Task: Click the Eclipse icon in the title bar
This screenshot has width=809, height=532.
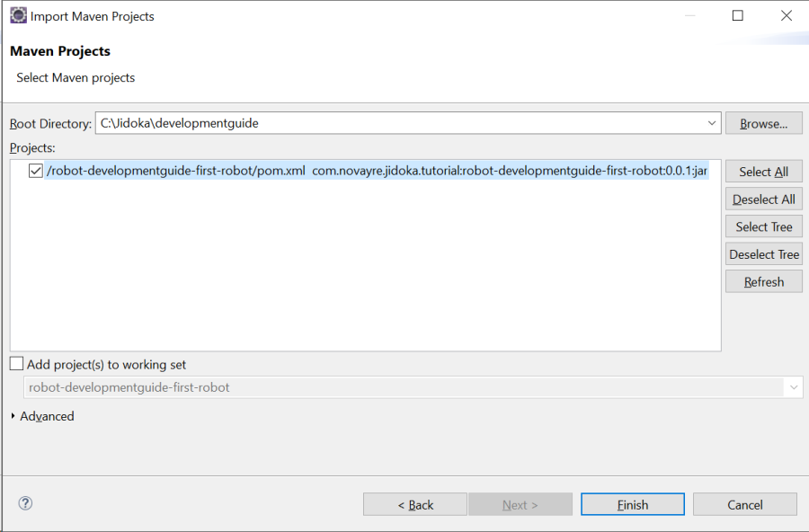Action: 18,15
